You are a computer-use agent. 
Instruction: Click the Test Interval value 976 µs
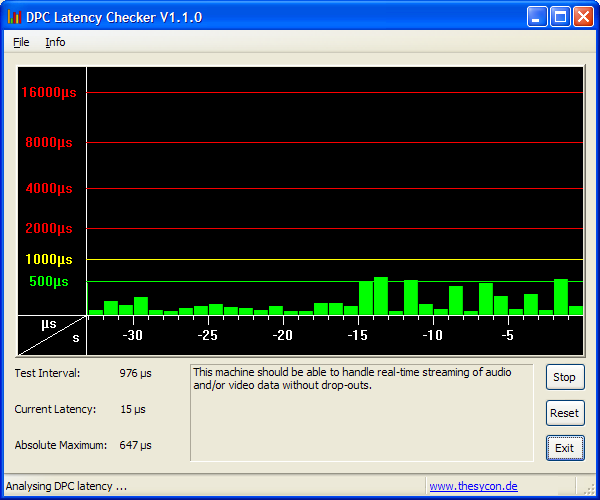(x=135, y=373)
